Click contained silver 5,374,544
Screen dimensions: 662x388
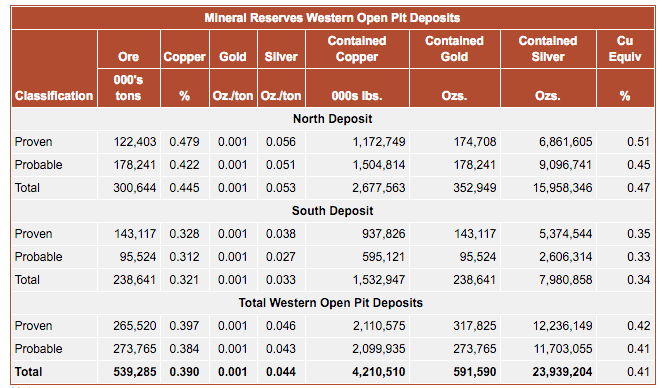coord(565,233)
